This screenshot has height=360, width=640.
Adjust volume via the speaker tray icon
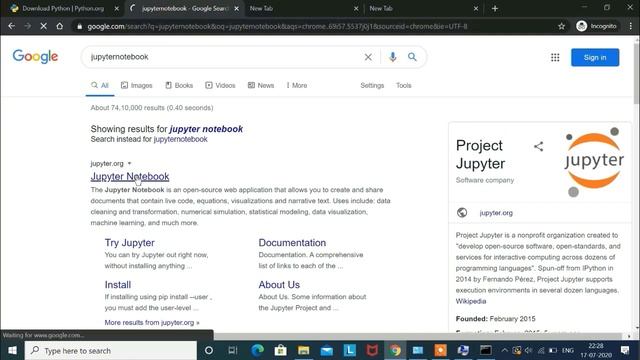pyautogui.click(x=529, y=350)
